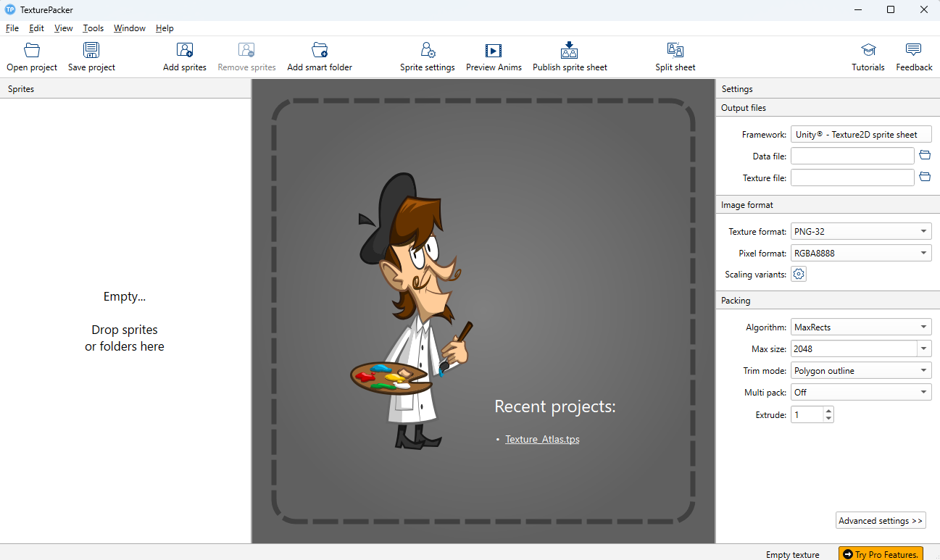940x560 pixels.
Task: Open the Max size dropdown arrow
Action: click(x=924, y=349)
